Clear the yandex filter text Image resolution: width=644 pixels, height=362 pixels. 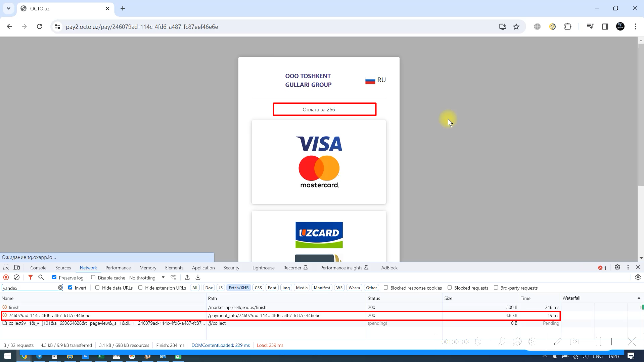[60, 288]
